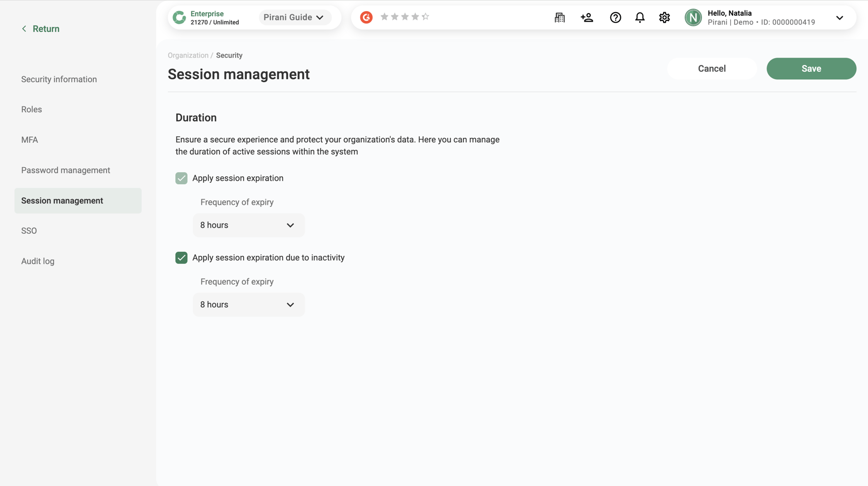The width and height of the screenshot is (868, 486).
Task: Select Session management in sidebar
Action: coord(78,201)
